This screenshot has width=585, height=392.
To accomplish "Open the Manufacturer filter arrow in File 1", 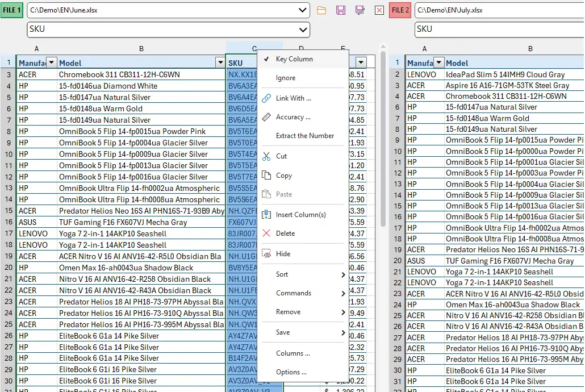I will click(52, 62).
